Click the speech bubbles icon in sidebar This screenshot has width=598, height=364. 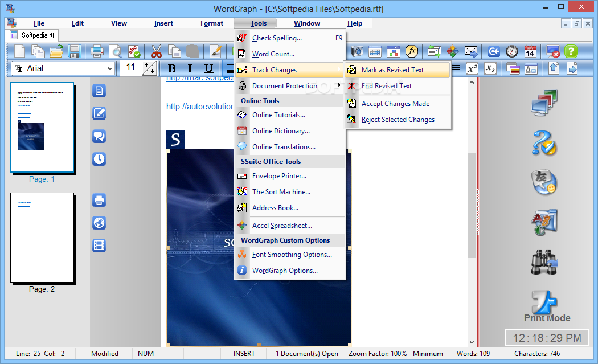tap(99, 136)
